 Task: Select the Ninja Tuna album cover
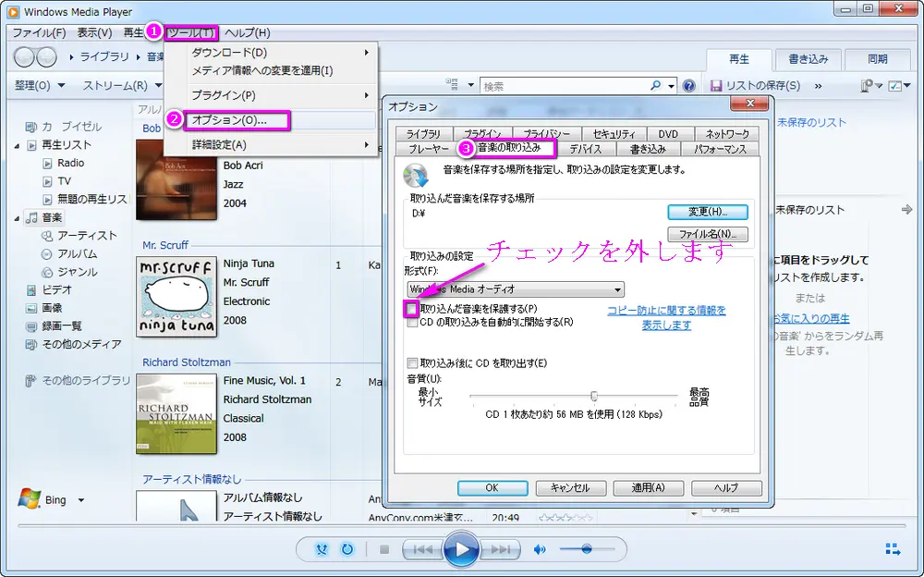pyautogui.click(x=176, y=297)
